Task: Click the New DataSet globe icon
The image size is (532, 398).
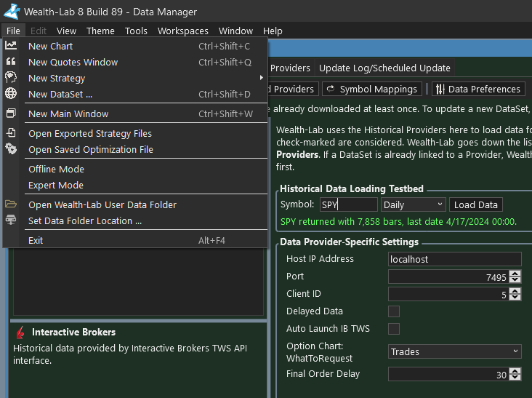Action: (x=11, y=93)
